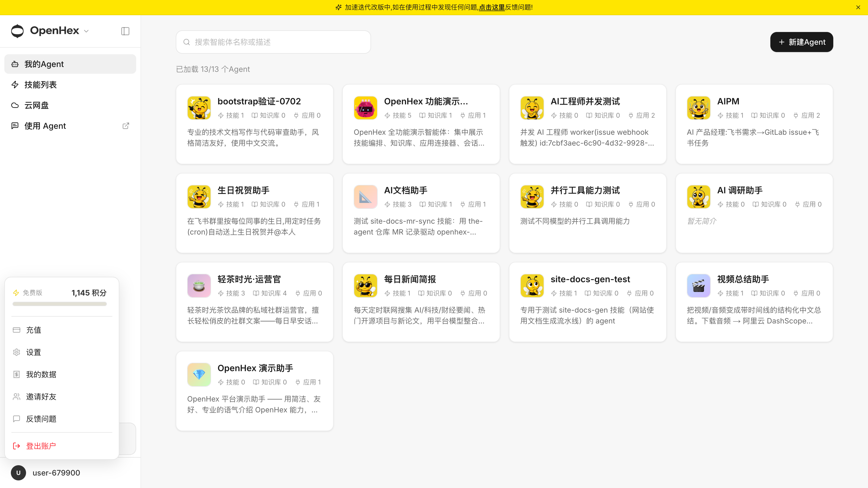This screenshot has height=488, width=868.
Task: Expand the OpenHex workspace dropdown chevron
Action: (x=86, y=31)
